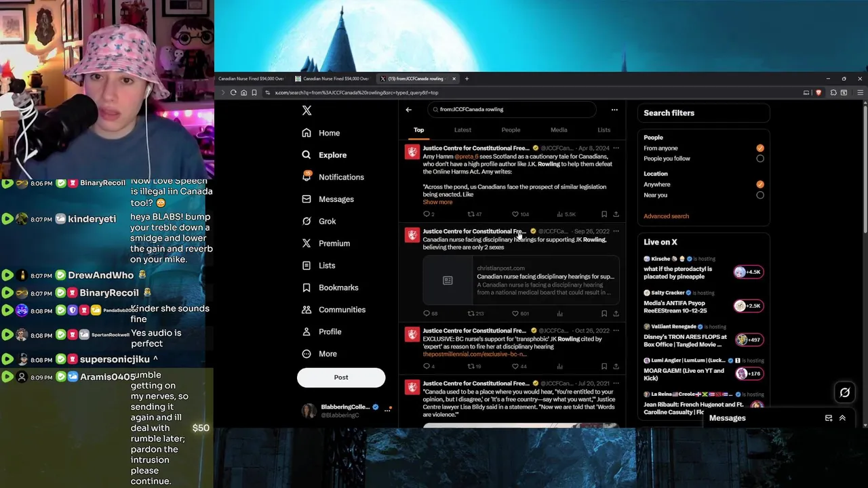This screenshot has width=868, height=488.
Task: Switch to the Latest search tab
Action: coord(462,130)
